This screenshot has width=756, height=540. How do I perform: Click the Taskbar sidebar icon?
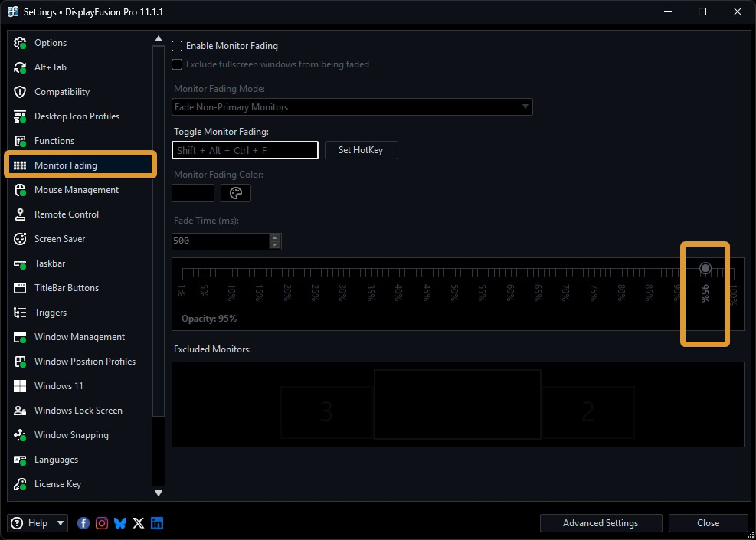click(20, 263)
